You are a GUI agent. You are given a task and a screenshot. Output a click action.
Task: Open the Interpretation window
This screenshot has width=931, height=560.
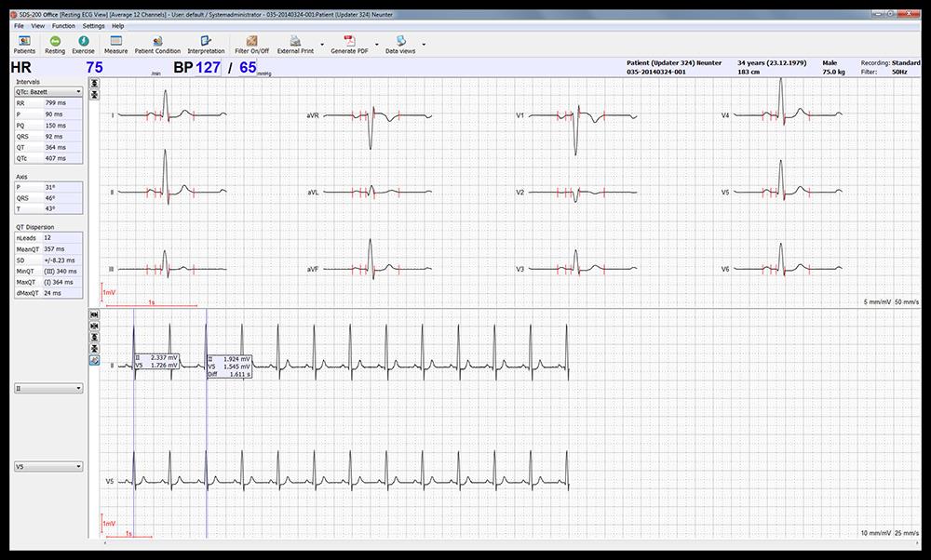tap(206, 44)
